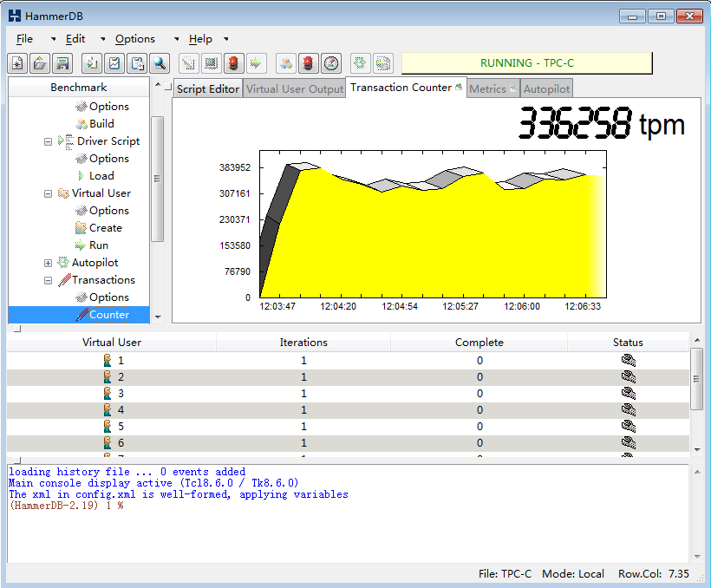Click Benchmark tree scroll up arrow
The height and width of the screenshot is (588, 711).
click(x=158, y=84)
